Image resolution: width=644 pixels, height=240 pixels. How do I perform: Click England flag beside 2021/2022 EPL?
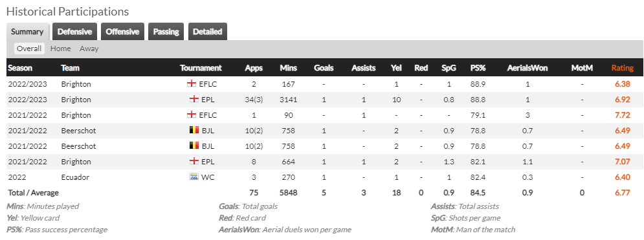(194, 162)
